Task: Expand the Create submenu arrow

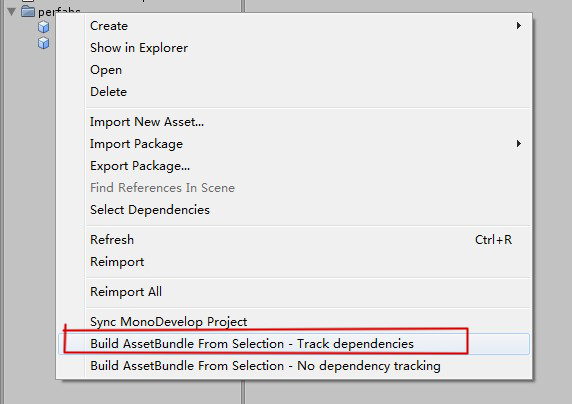Action: point(518,26)
